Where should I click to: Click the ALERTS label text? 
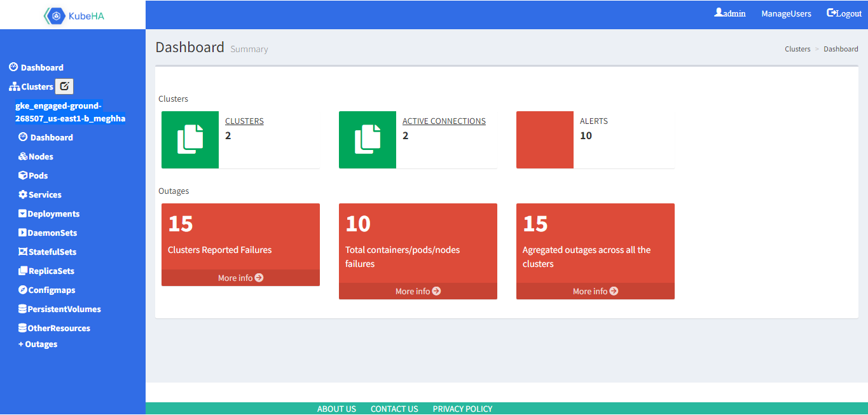pos(594,121)
